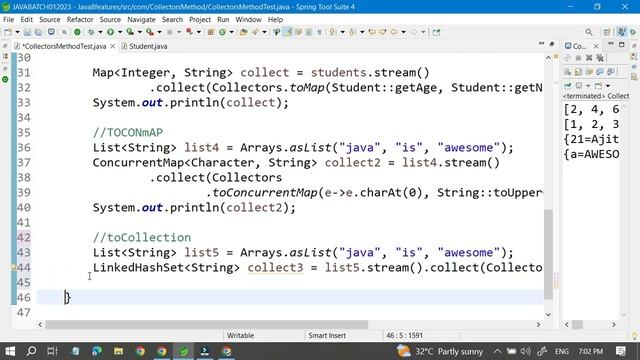This screenshot has width=640, height=360.
Task: Open the Window menu
Action: coord(248,19)
